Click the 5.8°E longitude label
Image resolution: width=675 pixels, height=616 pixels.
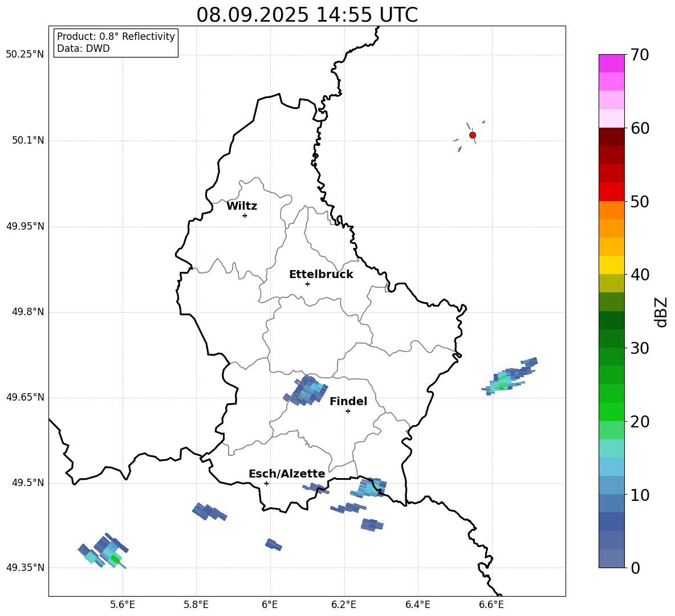click(x=196, y=605)
